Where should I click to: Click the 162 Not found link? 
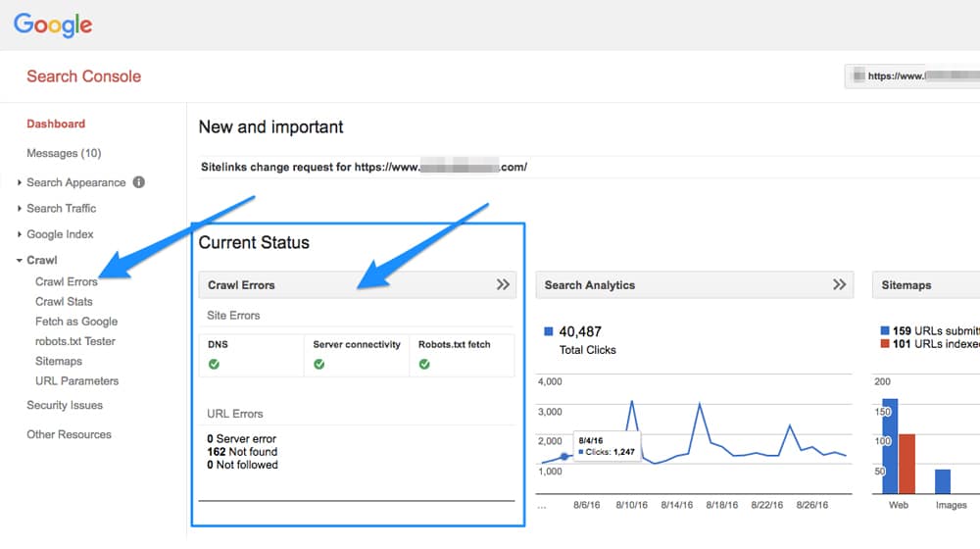point(242,452)
